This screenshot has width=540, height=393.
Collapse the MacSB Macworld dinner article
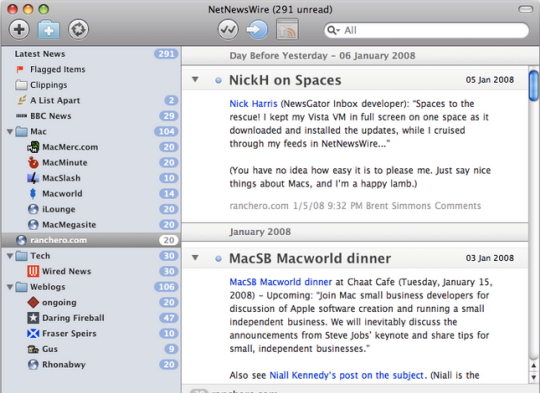click(195, 258)
